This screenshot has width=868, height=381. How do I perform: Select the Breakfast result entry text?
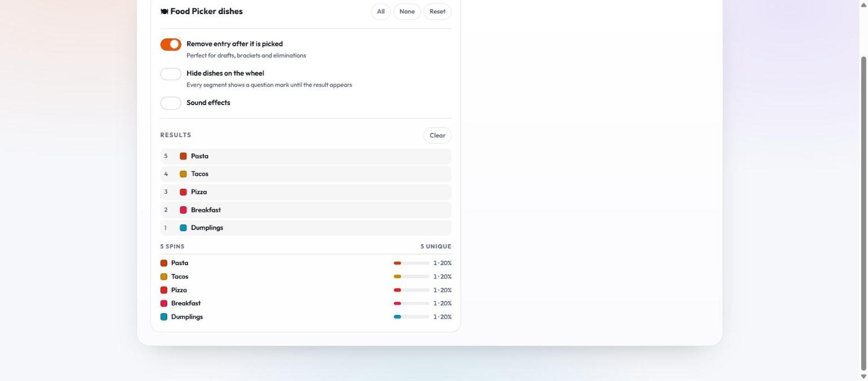pyautogui.click(x=206, y=210)
